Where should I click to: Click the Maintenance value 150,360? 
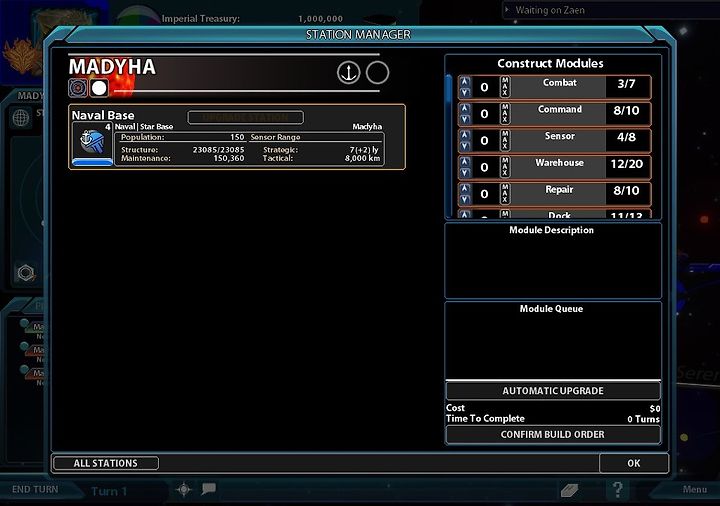(229, 158)
